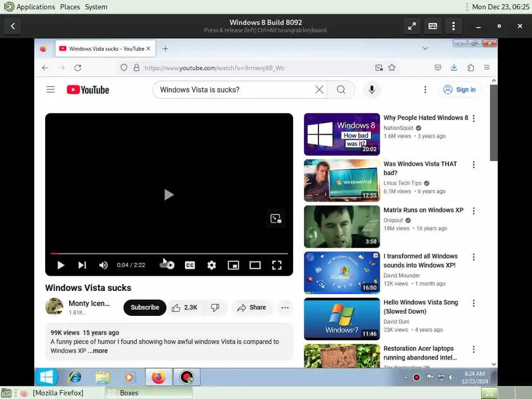Open options menu for I transformed all Windows sounds
Viewport: 532px width, 399px height.
(x=474, y=257)
